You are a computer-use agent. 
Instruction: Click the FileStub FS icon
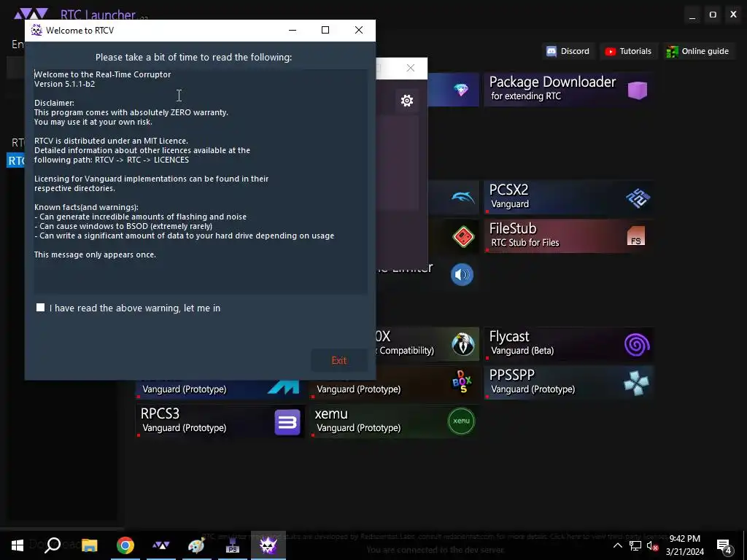point(636,236)
